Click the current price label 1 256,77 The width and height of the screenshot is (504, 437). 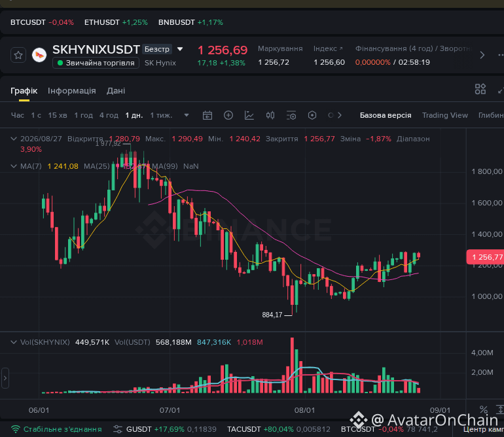(x=485, y=257)
